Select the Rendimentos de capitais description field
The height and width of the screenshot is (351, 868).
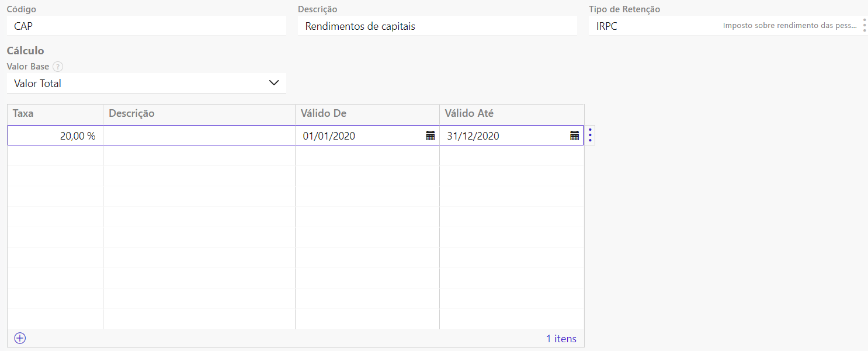click(x=437, y=26)
